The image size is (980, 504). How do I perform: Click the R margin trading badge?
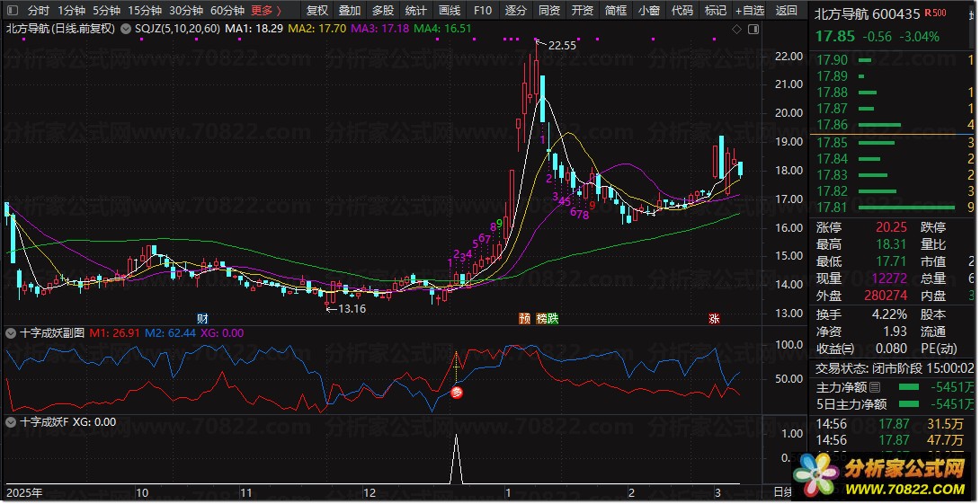pos(935,13)
